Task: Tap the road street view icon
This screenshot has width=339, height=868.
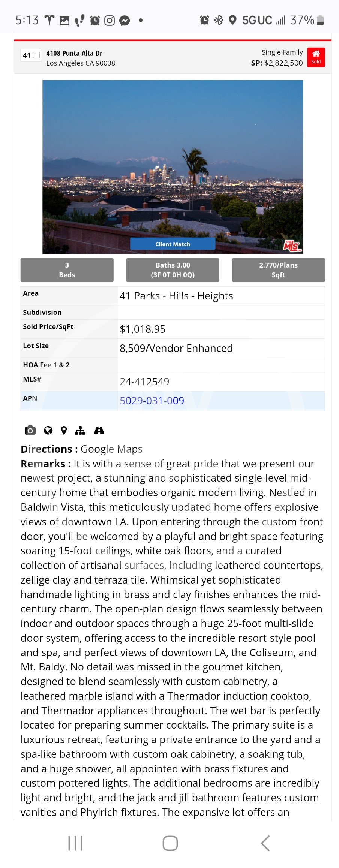Action: click(x=99, y=430)
